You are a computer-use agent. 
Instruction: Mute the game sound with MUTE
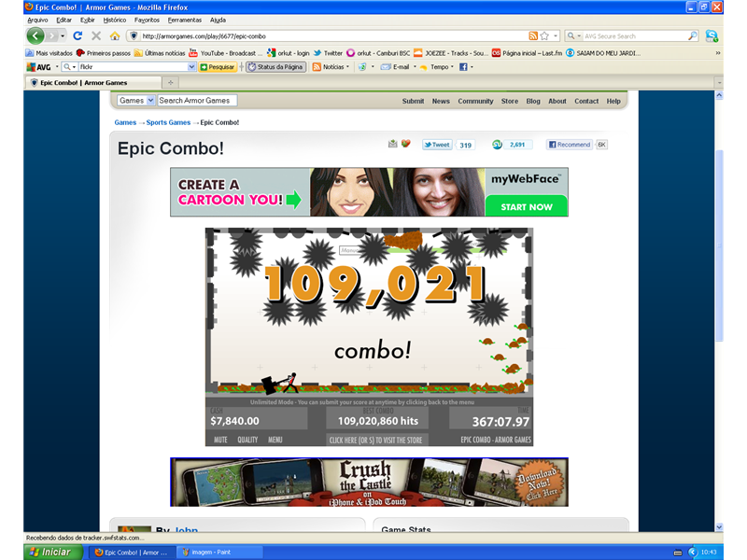pyautogui.click(x=220, y=440)
